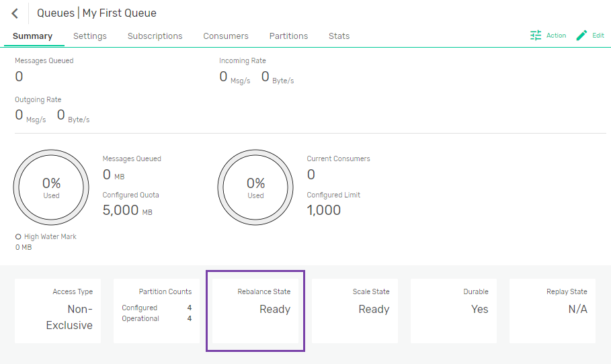611x364 pixels.
Task: View the Partitions tab
Action: pyautogui.click(x=288, y=36)
